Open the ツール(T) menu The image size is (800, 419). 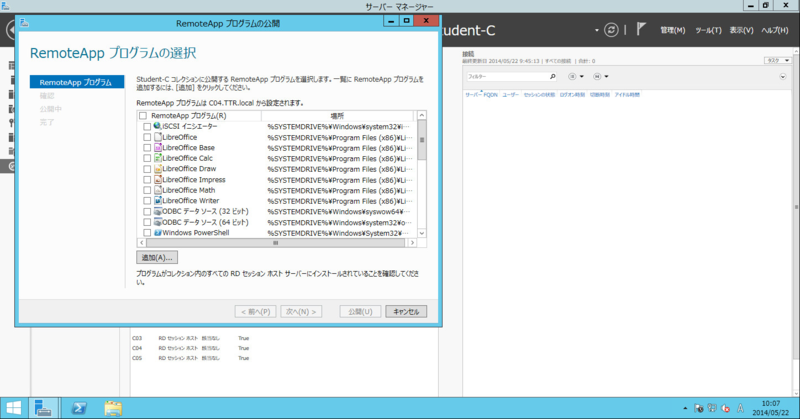click(708, 30)
